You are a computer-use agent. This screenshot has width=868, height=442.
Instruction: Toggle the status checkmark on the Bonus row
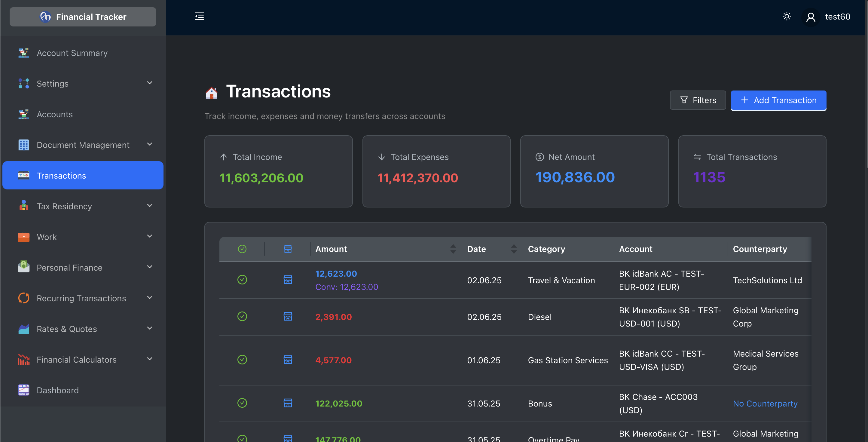[242, 403]
